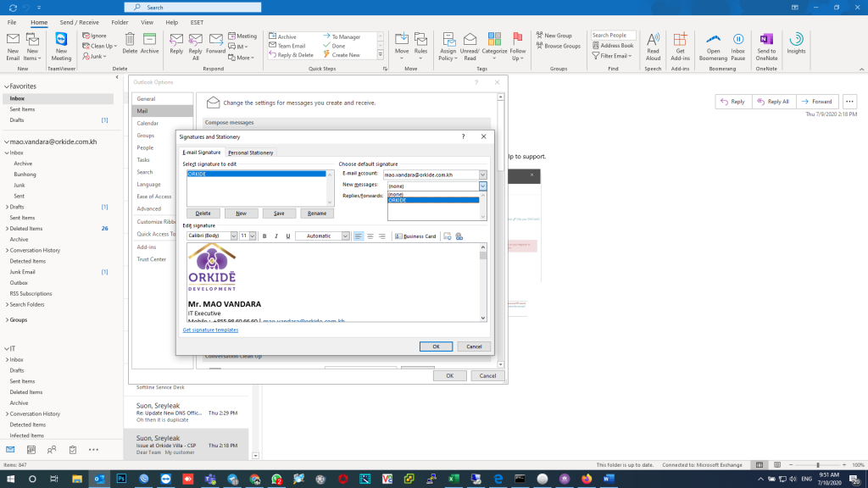Switch to the Personal Stationery tab
The image size is (868, 488).
pos(251,152)
